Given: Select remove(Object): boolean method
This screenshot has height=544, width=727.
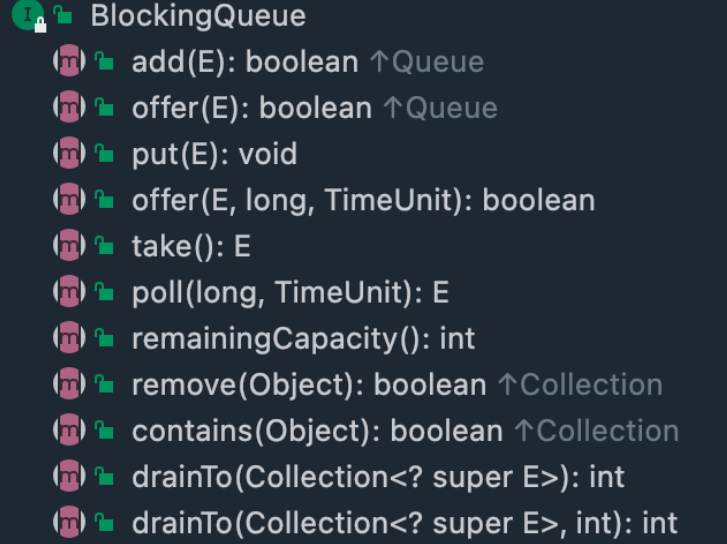Looking at the screenshot, I should (x=309, y=385).
